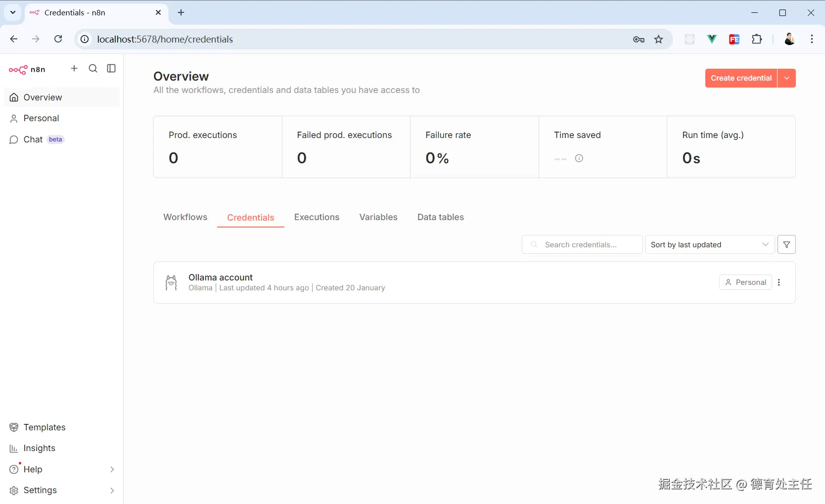Open the browser profile avatar

point(789,40)
